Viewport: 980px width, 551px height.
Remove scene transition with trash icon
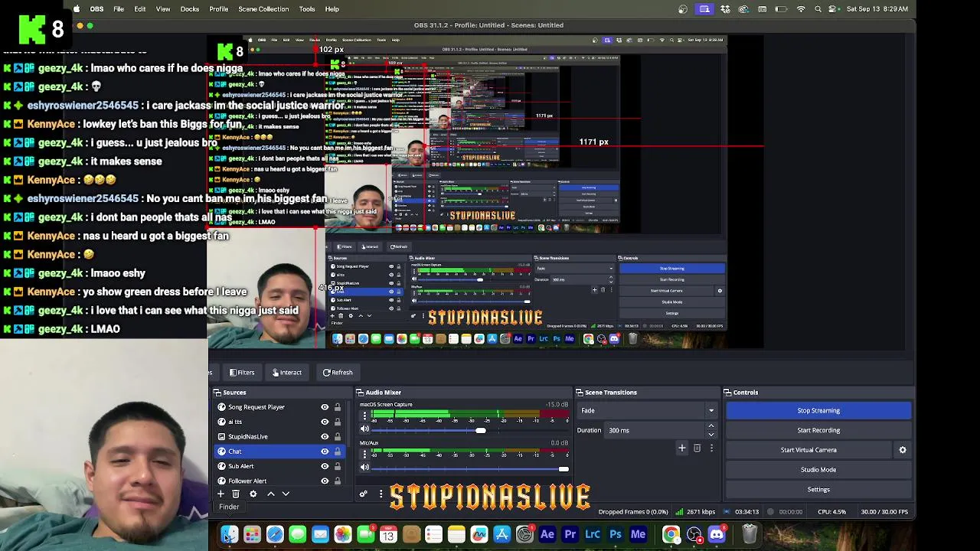[x=697, y=448]
